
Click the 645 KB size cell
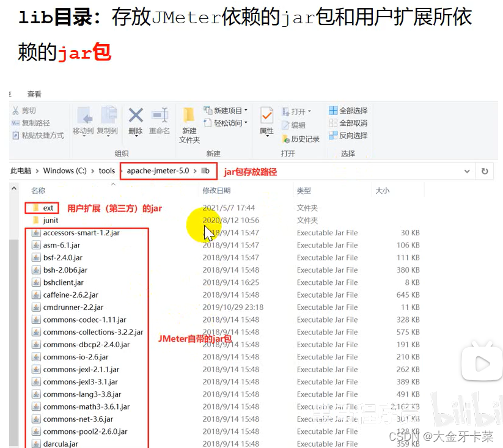(408, 295)
